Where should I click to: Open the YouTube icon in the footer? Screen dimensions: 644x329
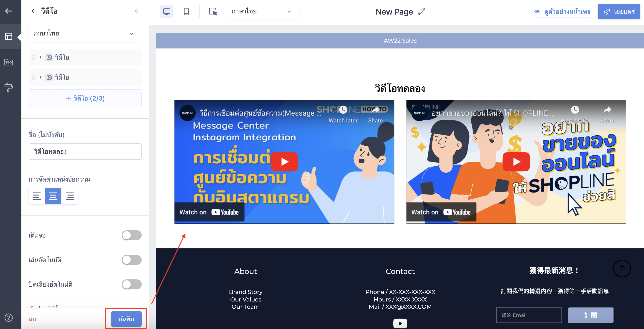point(400,323)
